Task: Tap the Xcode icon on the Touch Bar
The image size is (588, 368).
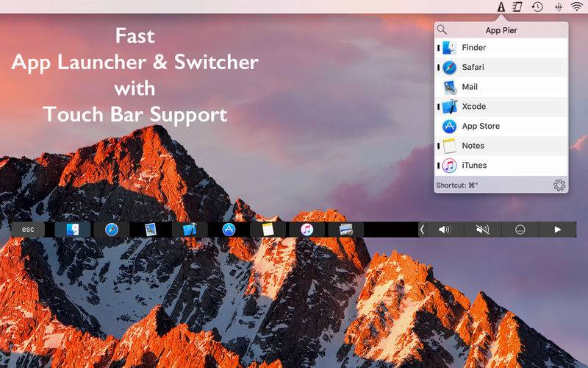Action: coord(190,230)
